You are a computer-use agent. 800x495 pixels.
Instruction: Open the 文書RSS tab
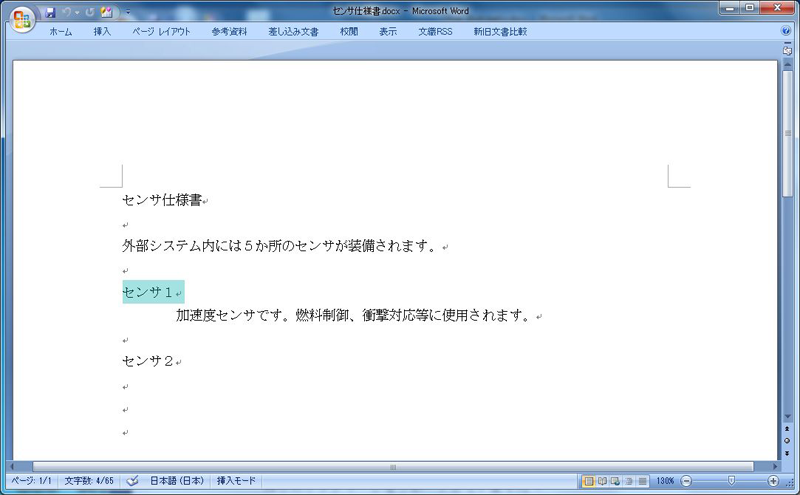(x=435, y=32)
